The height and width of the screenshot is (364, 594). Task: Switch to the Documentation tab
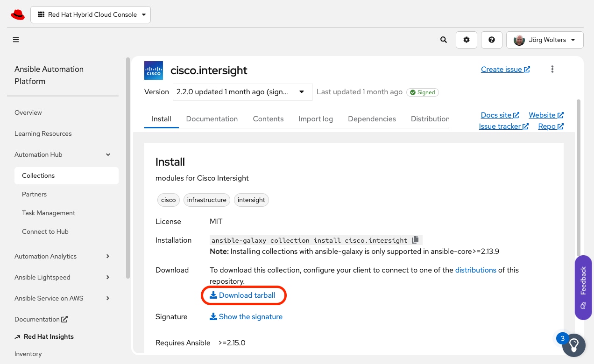[x=212, y=119]
